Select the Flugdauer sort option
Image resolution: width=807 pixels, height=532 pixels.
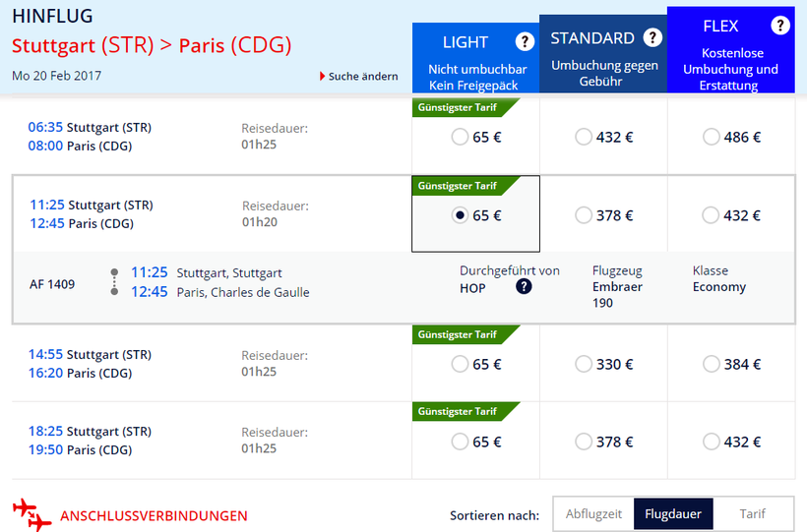pos(673,514)
